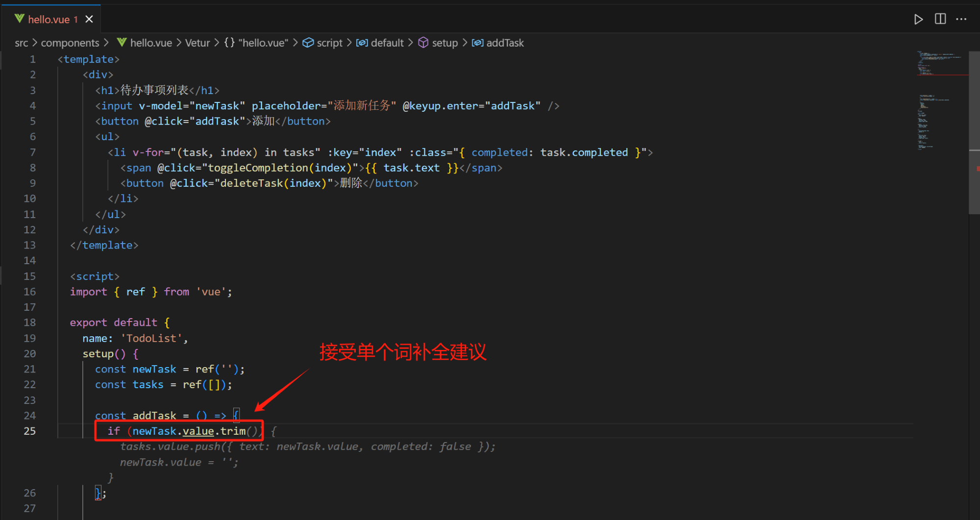Expand the src breadcrumb picker

pos(21,43)
